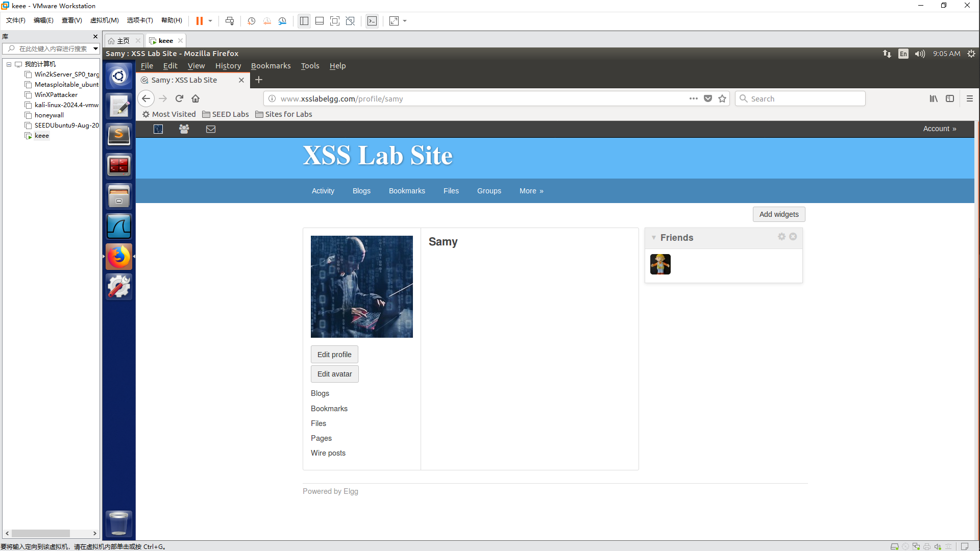Expand the More navigation menu

coord(531,191)
